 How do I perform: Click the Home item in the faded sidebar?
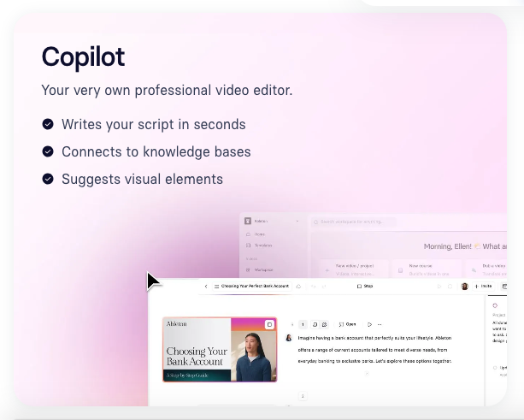[x=258, y=234]
